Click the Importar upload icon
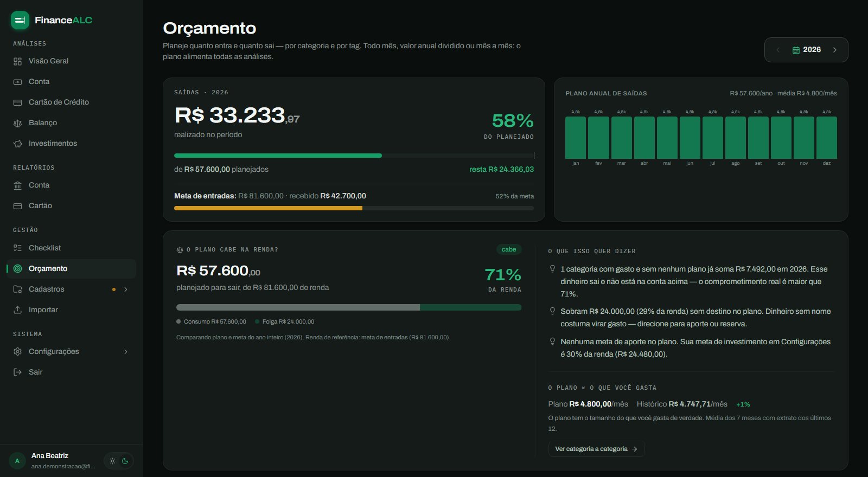Viewport: 868px width, 477px height. pyautogui.click(x=17, y=310)
